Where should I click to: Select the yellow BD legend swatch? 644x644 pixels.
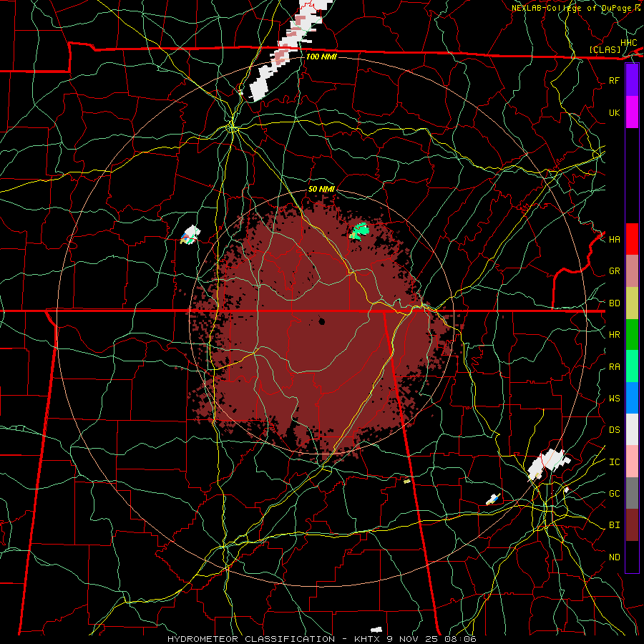(632, 303)
